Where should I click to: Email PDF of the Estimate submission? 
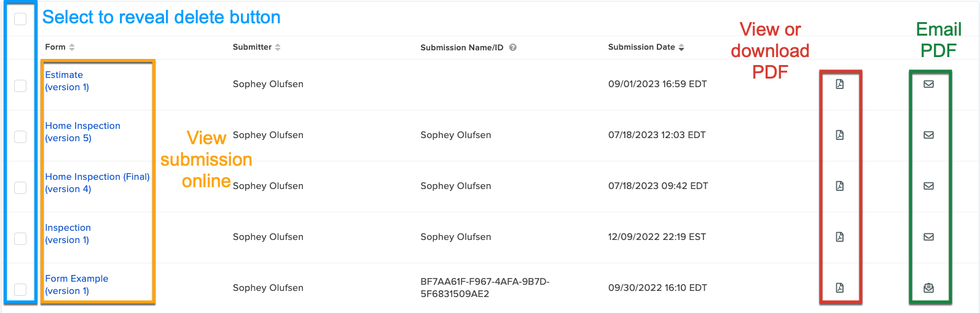(928, 84)
